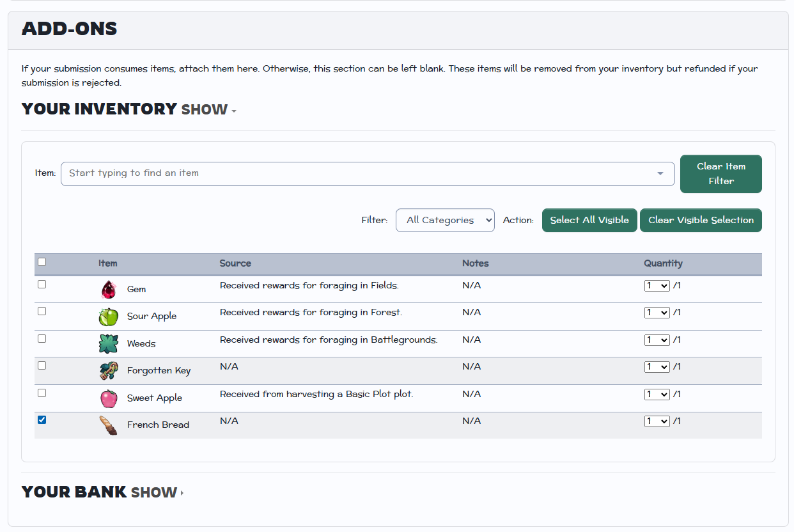Click the Forgotten Key icon

pos(108,371)
